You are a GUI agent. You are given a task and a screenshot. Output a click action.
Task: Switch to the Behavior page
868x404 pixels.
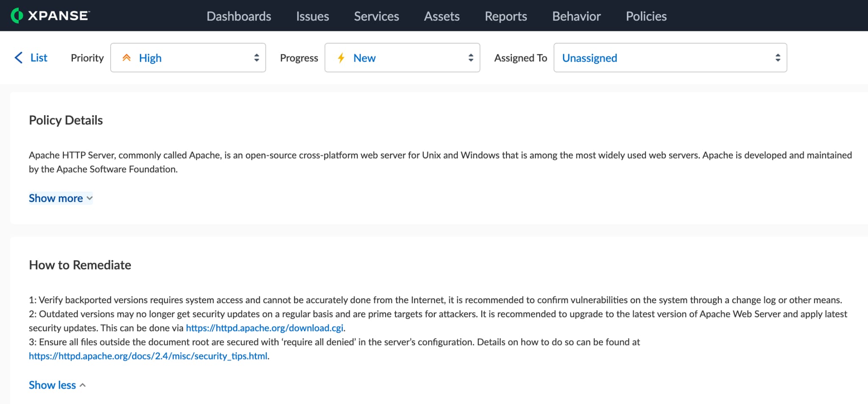pyautogui.click(x=576, y=16)
